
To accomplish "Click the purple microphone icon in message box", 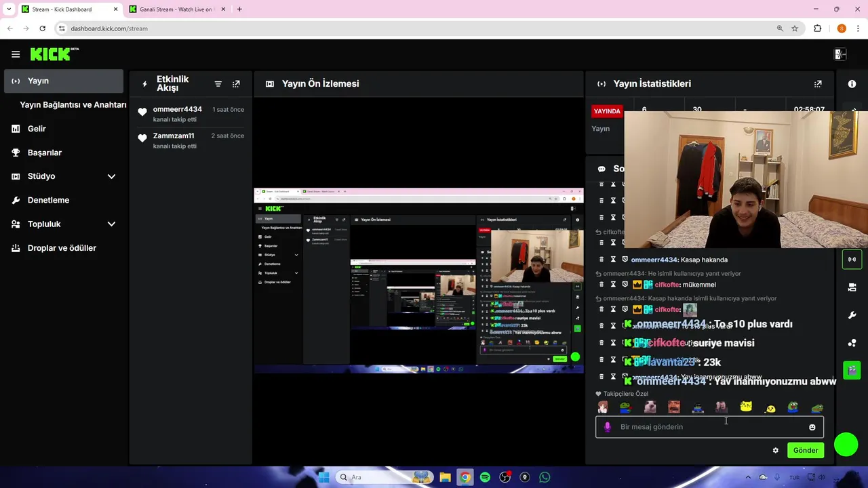I will [x=608, y=427].
